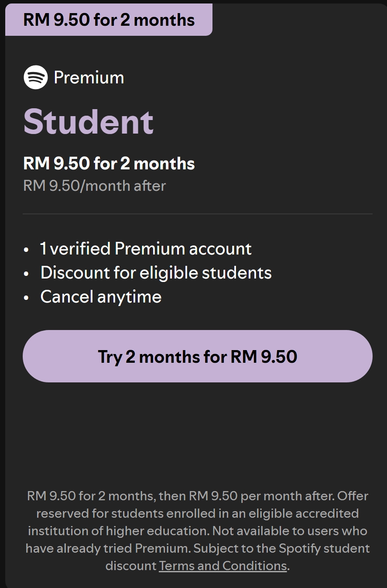Select the "Discount for eligible students" feature line
Screen dimensions: 387x588
156,273
